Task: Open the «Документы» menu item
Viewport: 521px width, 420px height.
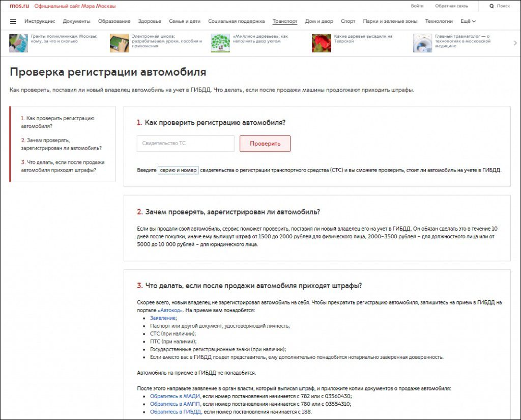Action: point(76,21)
